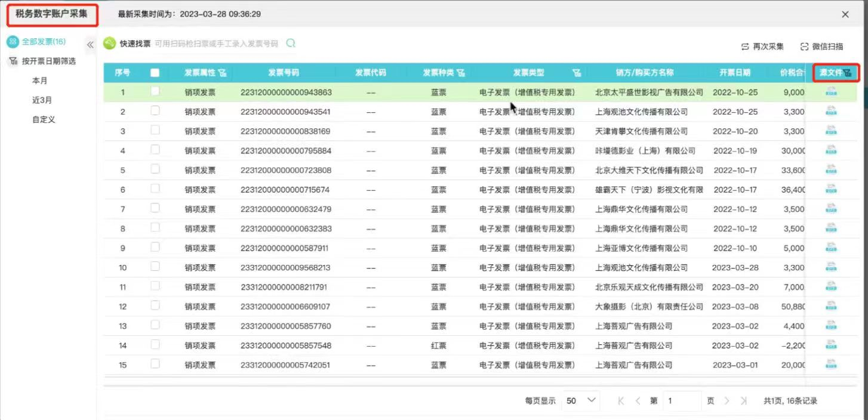Viewport: 868px width, 420px height.
Task: Open source file icon for invoice 22312000000000715674
Action: (831, 190)
